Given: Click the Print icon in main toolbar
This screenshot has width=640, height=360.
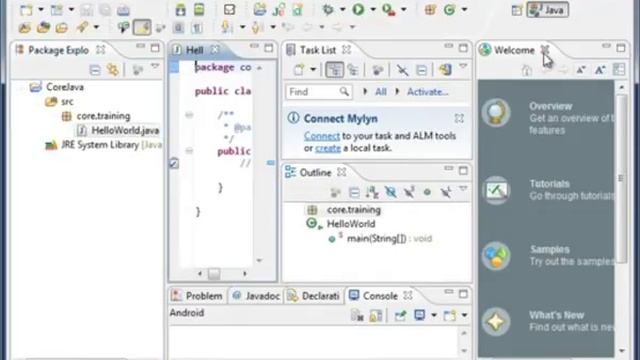Looking at the screenshot, I should [123, 9].
